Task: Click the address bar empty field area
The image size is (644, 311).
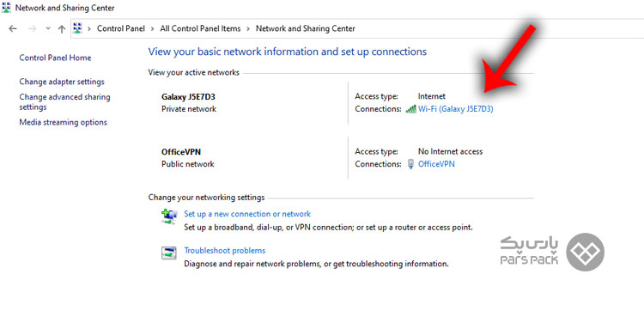Action: [x=499, y=28]
